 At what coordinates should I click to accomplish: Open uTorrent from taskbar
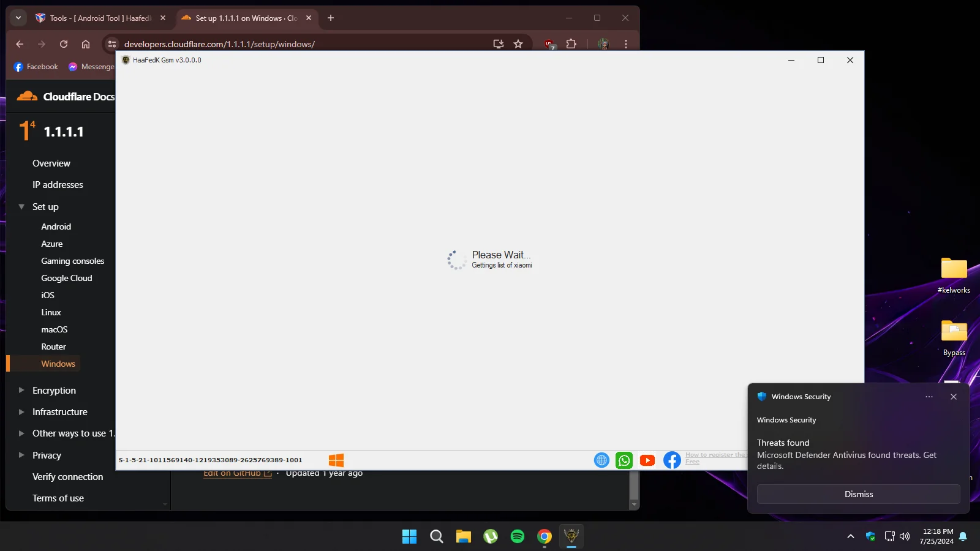coord(491,537)
